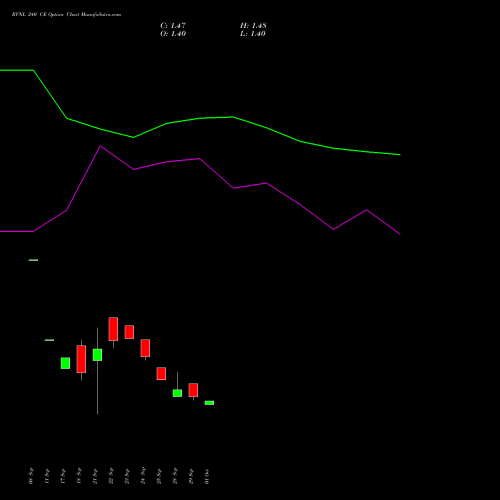
Task: Select the 24 Sep date label
Action: 143,476
